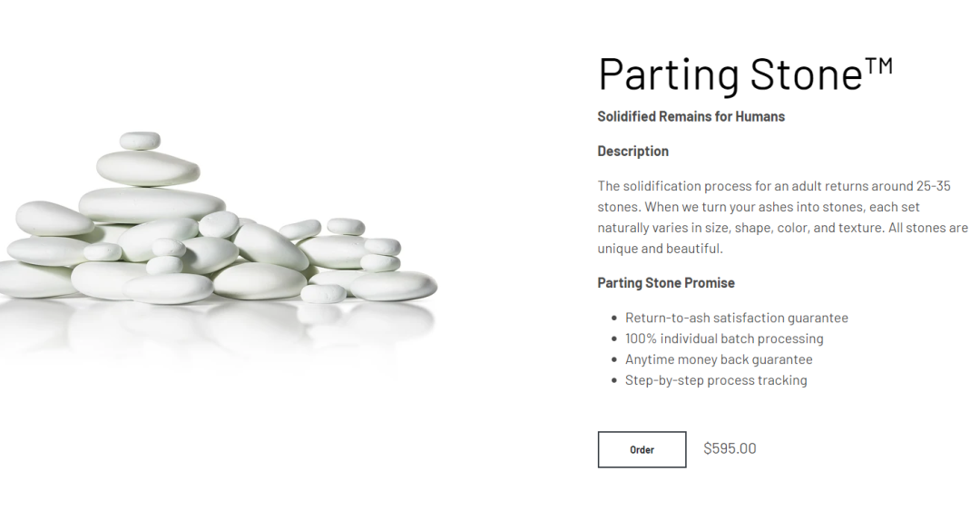Click "Step-by-step process tracking" list item

pos(716,380)
